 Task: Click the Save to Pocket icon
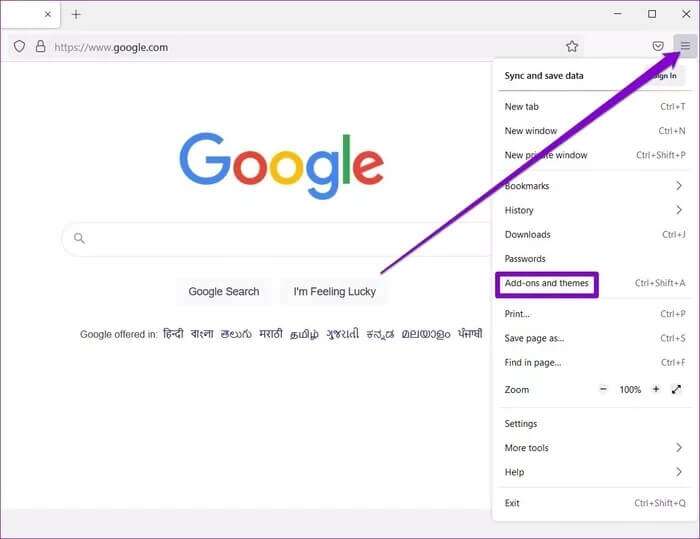click(x=658, y=46)
